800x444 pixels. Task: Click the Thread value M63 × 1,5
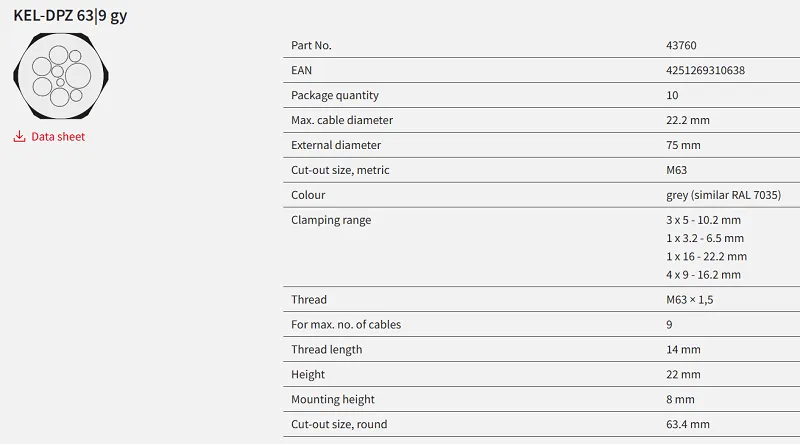pos(689,300)
